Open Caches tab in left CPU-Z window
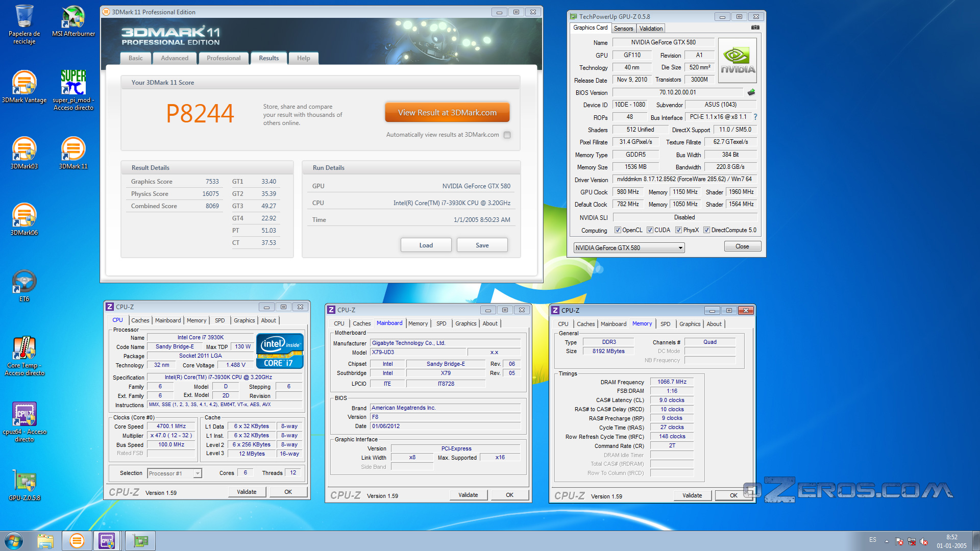Screen dimensions: 980x551 [x=140, y=320]
